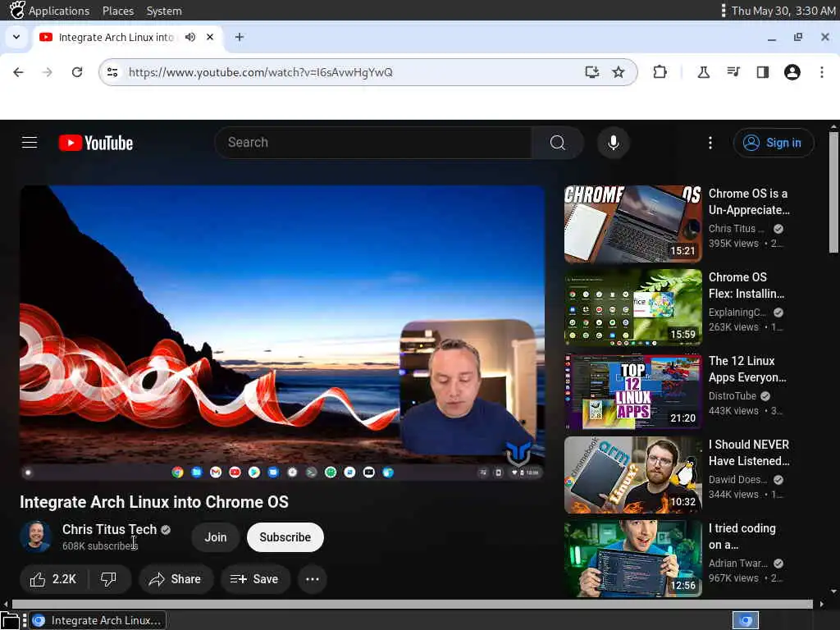This screenshot has width=840, height=630.
Task: Open 'I Should NEVER Have Listened' thumbnail
Action: (x=632, y=475)
